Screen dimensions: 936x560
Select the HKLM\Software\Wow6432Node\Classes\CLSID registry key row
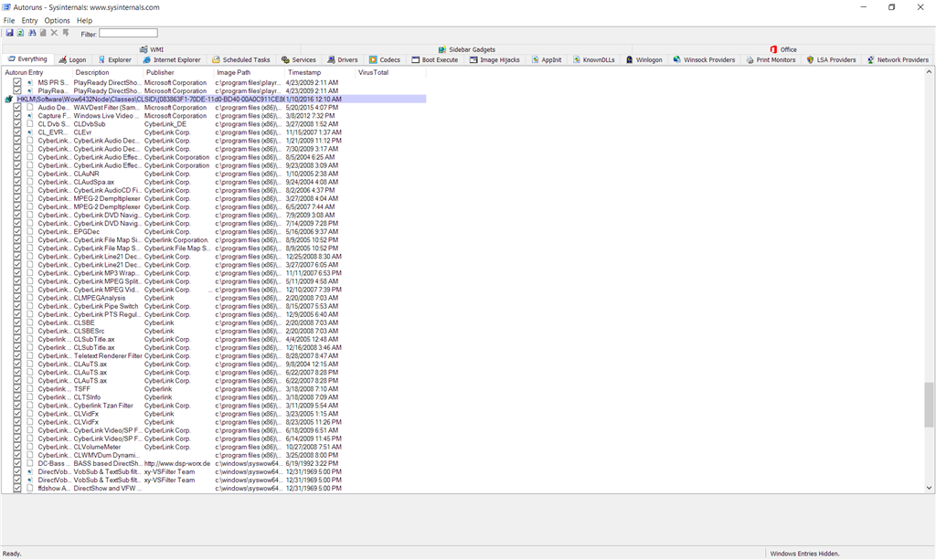tap(215, 99)
